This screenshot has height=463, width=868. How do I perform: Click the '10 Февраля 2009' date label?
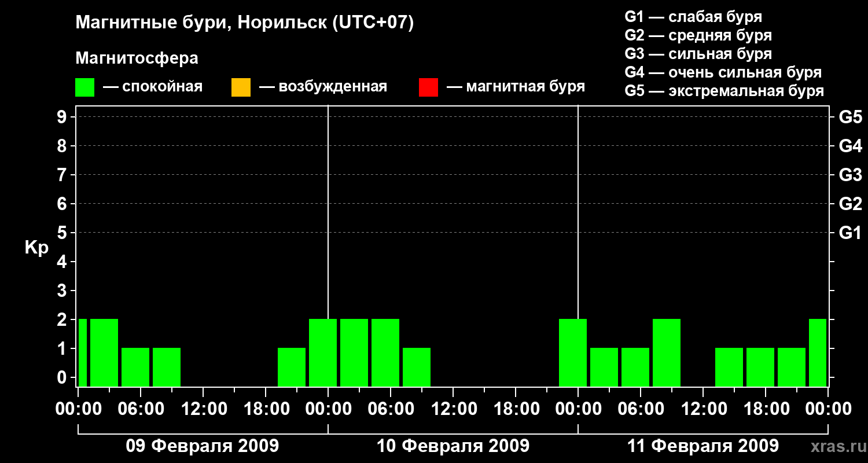[x=453, y=446]
